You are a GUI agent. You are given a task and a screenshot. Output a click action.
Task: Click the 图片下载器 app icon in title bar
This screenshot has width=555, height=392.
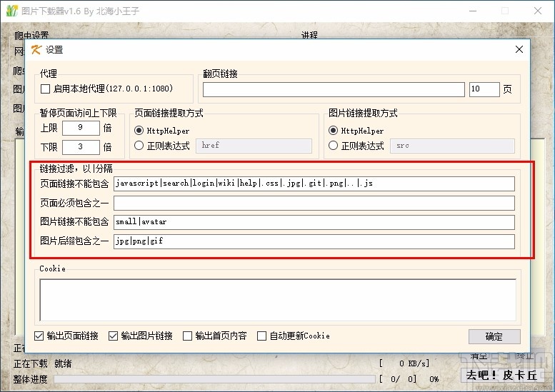tap(12, 11)
